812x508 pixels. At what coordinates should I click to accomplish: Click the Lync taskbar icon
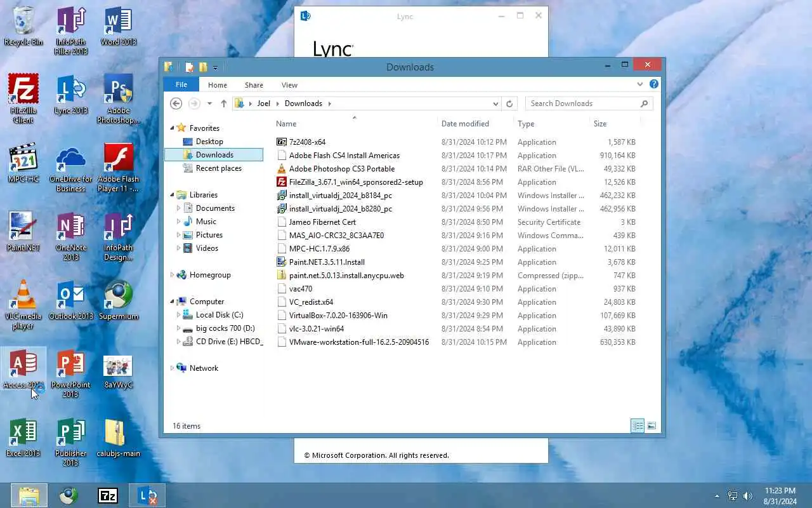(x=147, y=495)
